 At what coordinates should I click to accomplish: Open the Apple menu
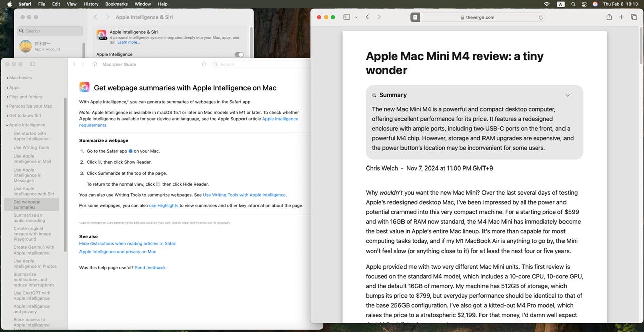9,4
